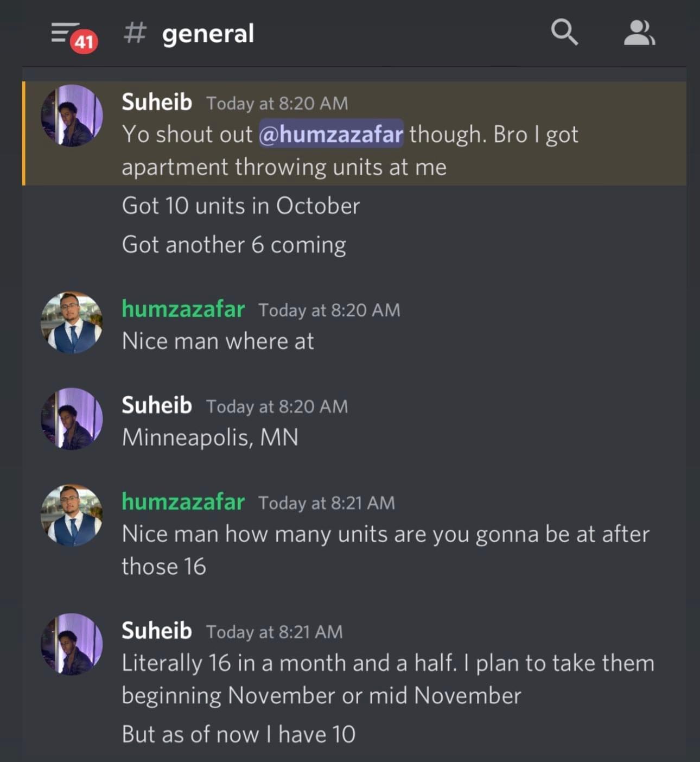Click the @humzazafar mention in Suheib's message
The image size is (700, 762).
tap(331, 134)
